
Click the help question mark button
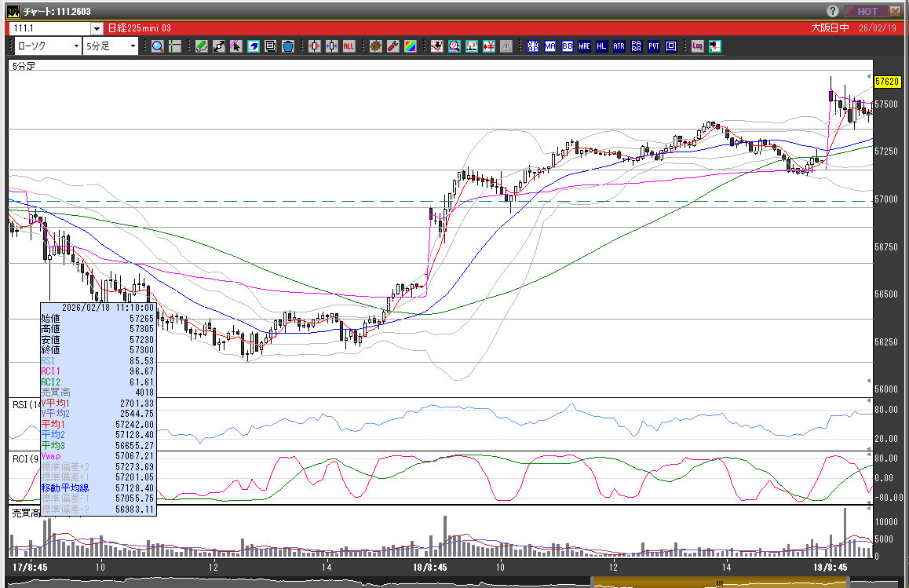833,11
